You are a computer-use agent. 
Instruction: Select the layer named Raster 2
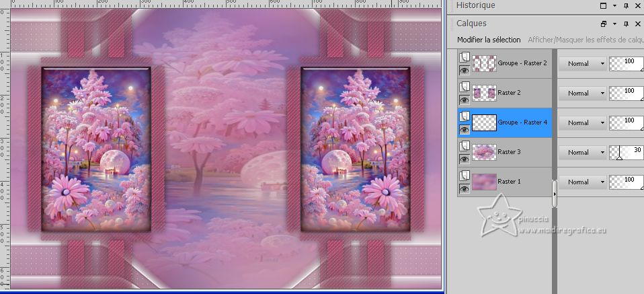click(x=510, y=93)
